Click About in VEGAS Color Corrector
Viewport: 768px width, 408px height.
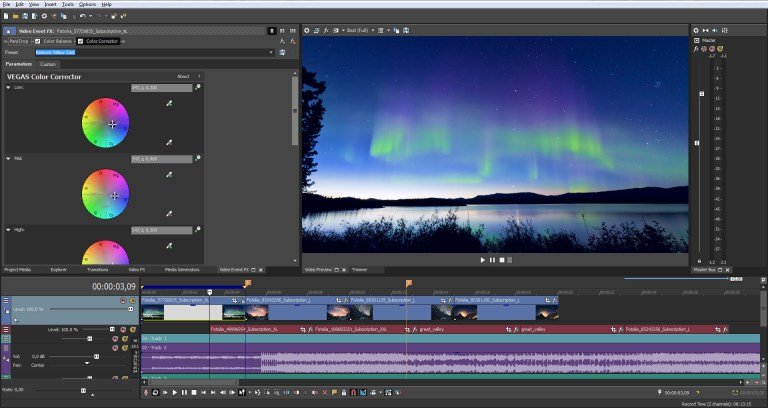(x=183, y=76)
